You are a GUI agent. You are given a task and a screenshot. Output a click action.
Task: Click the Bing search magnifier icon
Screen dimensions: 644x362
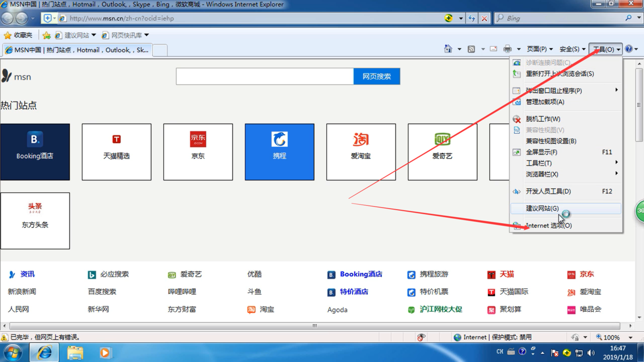tap(629, 18)
